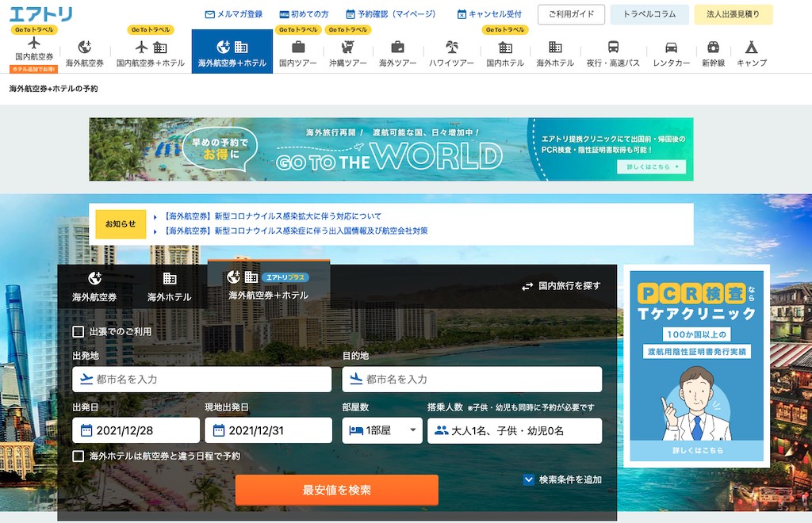The width and height of the screenshot is (812, 523).
Task: Click the キャンプ tent icon
Action: 752,48
